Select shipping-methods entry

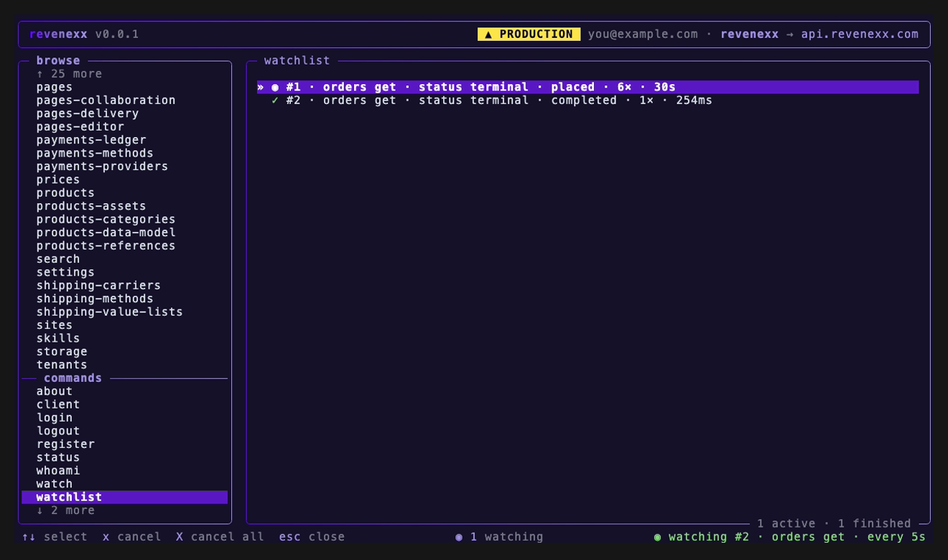[x=95, y=299]
